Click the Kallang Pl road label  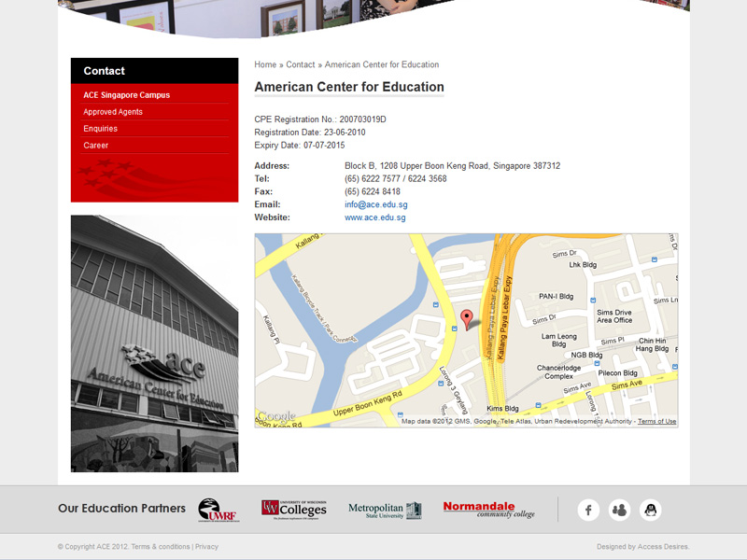point(271,329)
